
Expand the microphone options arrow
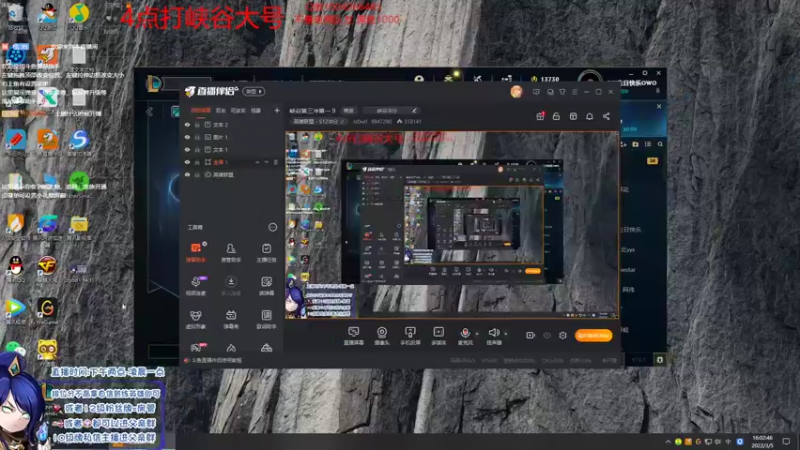pos(477,334)
